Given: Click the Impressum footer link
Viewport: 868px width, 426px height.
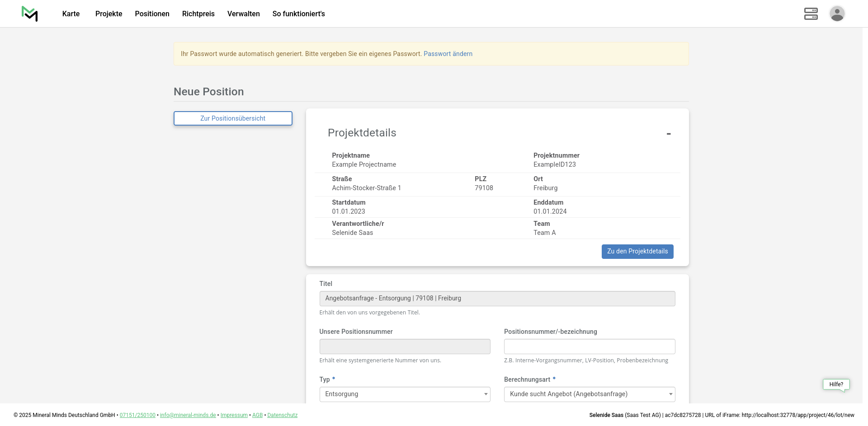Looking at the screenshot, I should click(x=234, y=415).
